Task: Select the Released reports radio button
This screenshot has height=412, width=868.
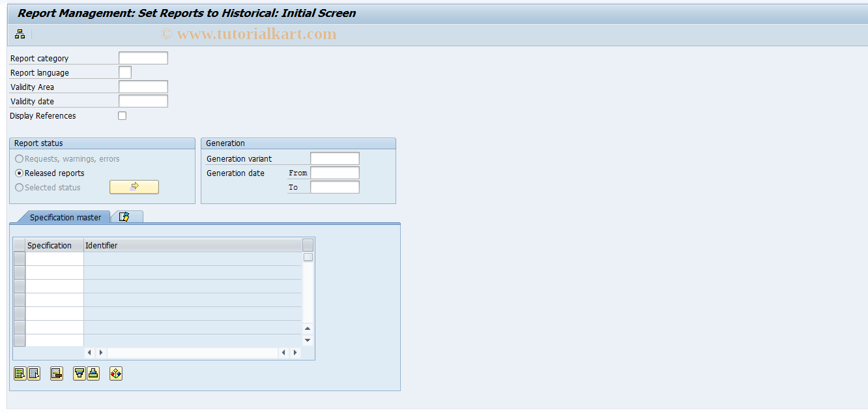Action: coord(20,173)
